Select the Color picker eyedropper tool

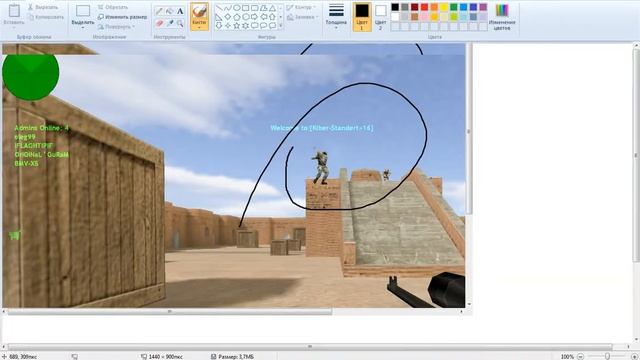169,23
